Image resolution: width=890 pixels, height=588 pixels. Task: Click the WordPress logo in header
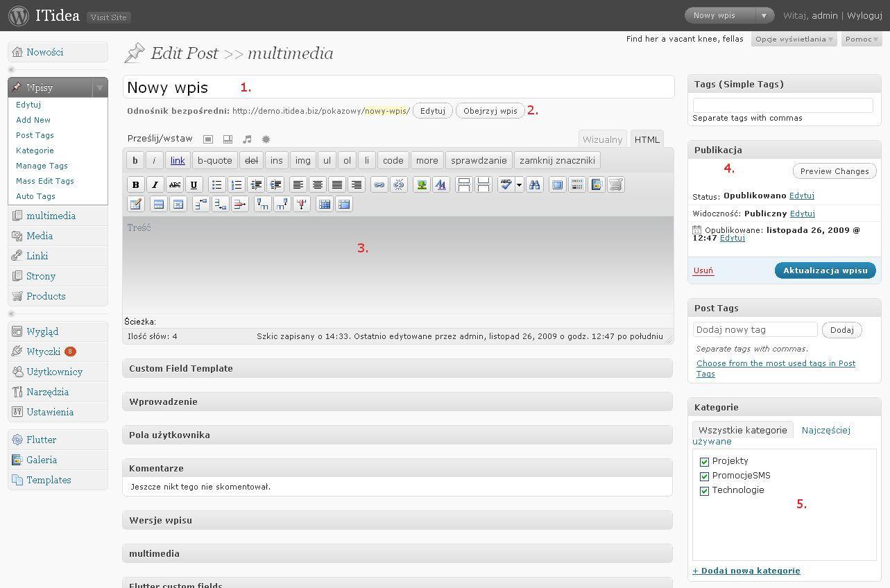(x=19, y=15)
